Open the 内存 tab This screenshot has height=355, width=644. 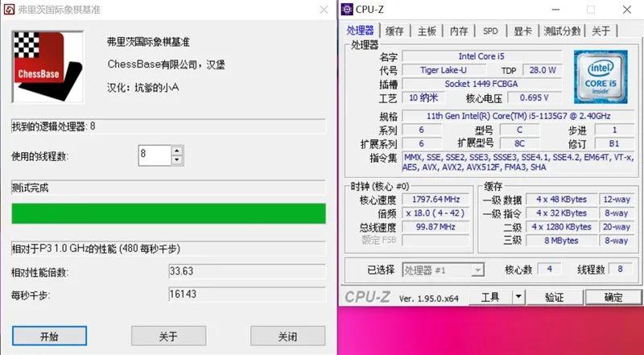click(x=459, y=31)
